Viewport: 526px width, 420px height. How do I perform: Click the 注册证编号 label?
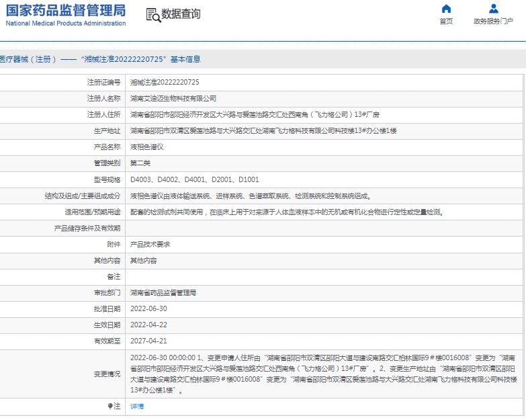[x=103, y=82]
